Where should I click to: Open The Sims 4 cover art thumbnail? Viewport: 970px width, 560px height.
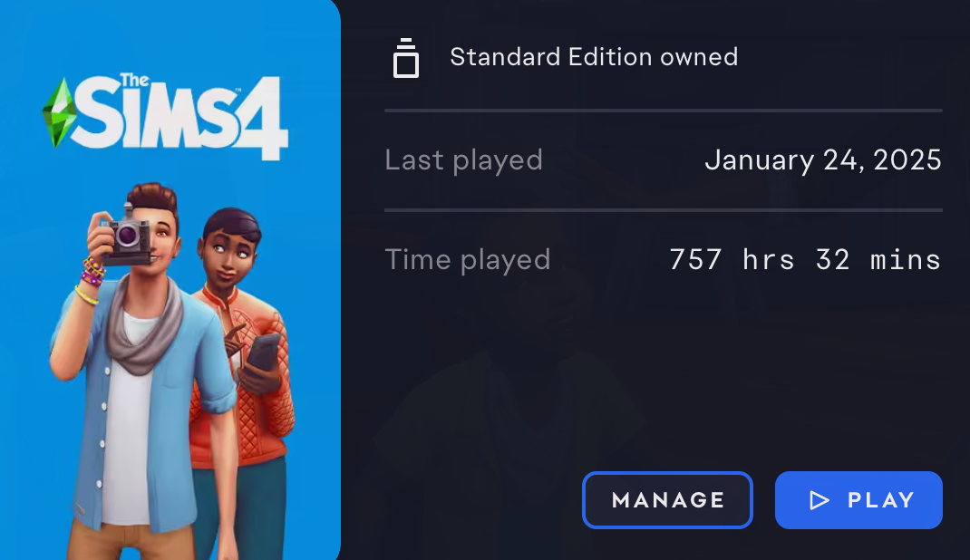[x=170, y=280]
